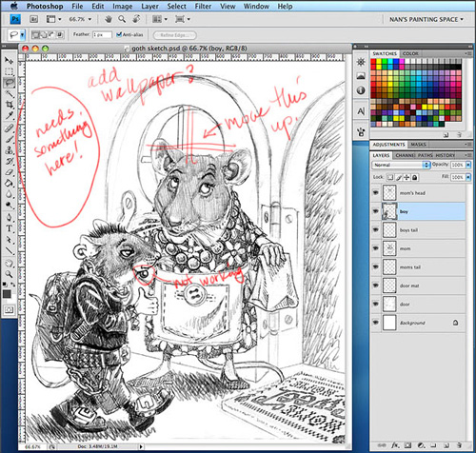Select the 3D Rotate tool in toolbox
476x453 pixels.
[x=10, y=264]
